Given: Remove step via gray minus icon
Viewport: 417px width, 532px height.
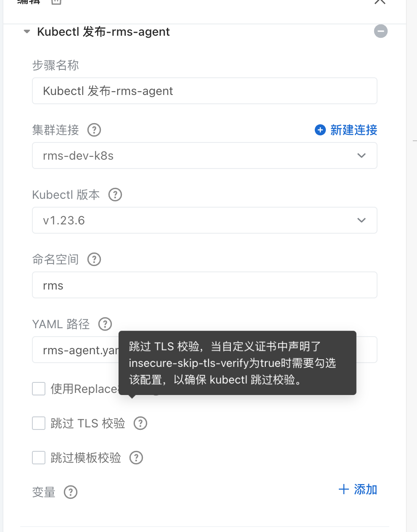Looking at the screenshot, I should pyautogui.click(x=381, y=31).
